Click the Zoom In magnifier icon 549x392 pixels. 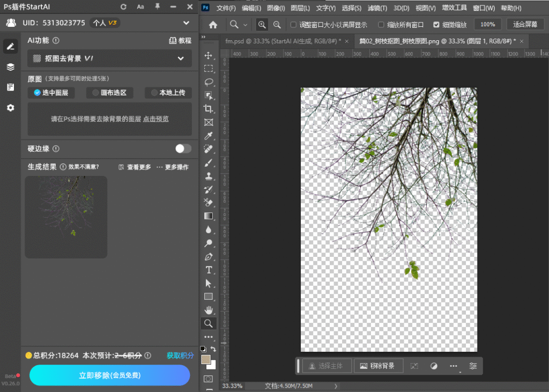tap(262, 25)
